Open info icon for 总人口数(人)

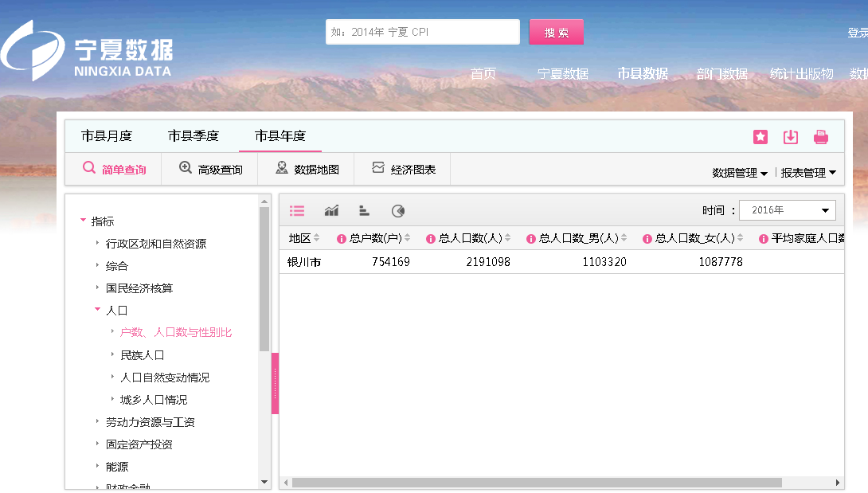tap(430, 239)
